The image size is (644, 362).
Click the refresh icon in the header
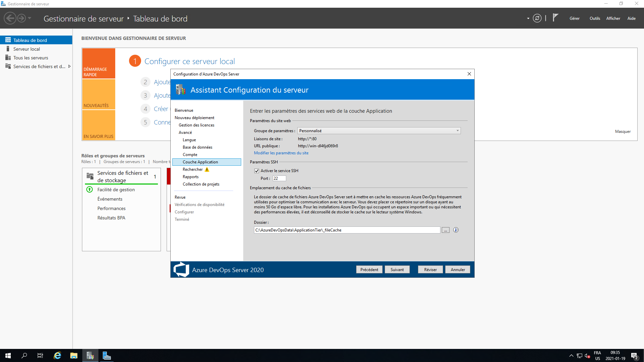click(x=537, y=18)
